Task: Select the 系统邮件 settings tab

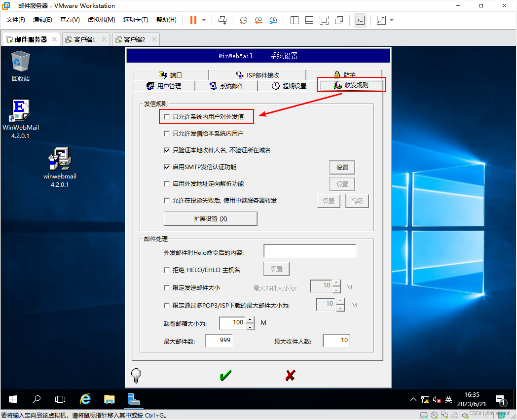Action: [227, 86]
